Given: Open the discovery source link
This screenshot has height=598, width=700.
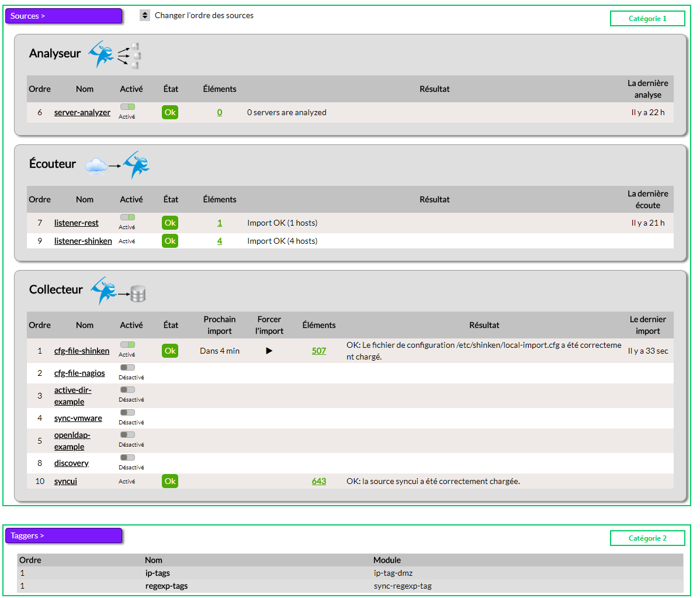Looking at the screenshot, I should pos(71,463).
